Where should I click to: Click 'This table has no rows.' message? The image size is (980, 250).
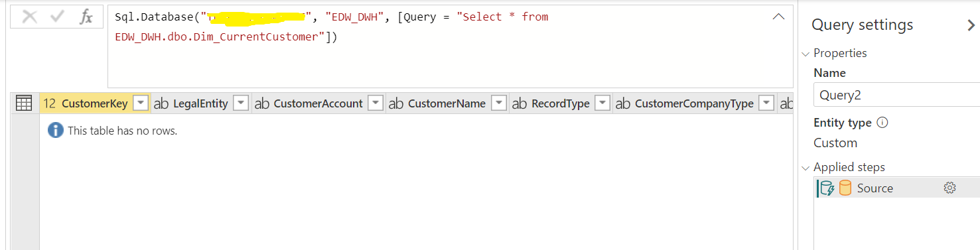pos(123,131)
